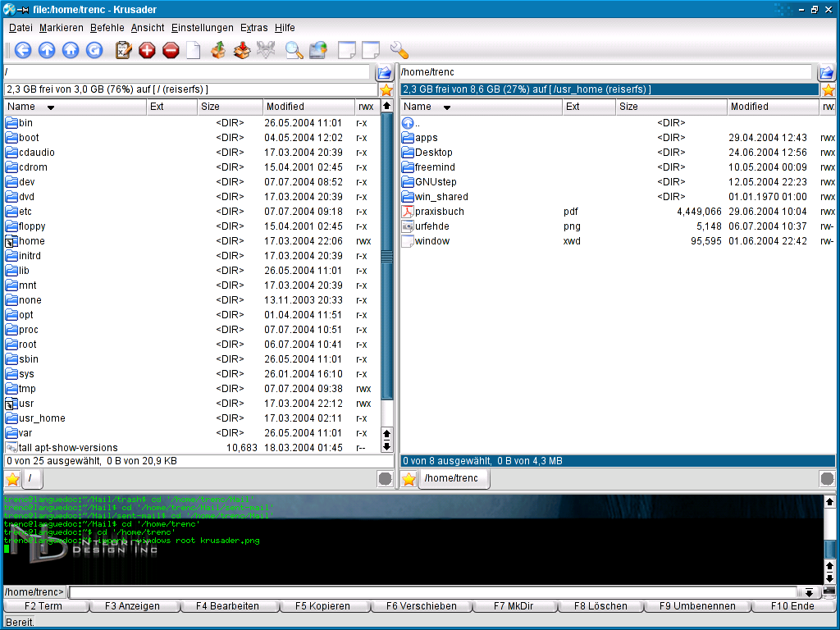Click star icon beside the /home/trenc tab
This screenshot has width=840, height=630.
[409, 479]
